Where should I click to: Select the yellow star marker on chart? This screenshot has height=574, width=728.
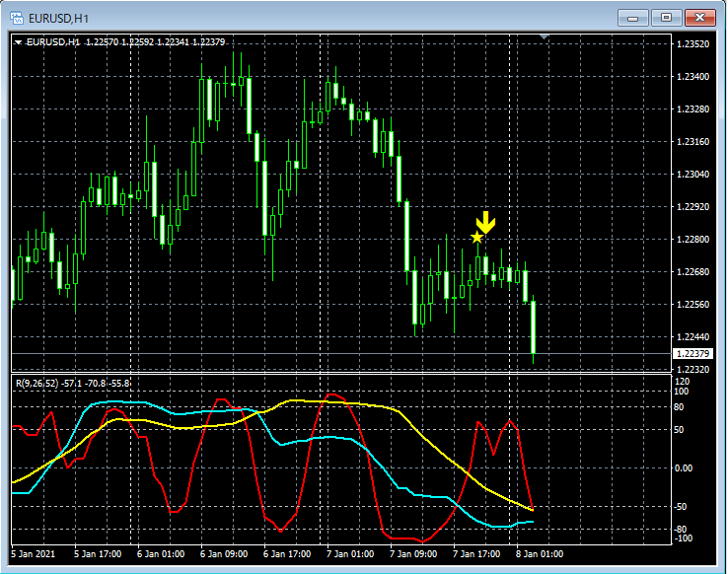pos(477,238)
